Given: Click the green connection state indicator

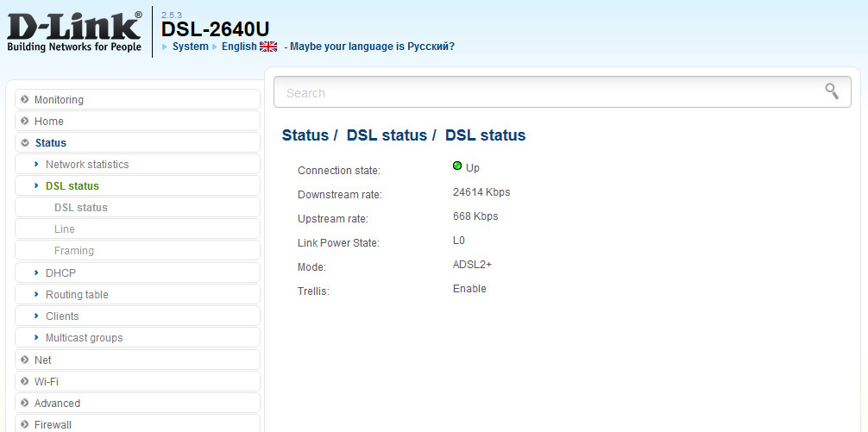Looking at the screenshot, I should tap(457, 166).
